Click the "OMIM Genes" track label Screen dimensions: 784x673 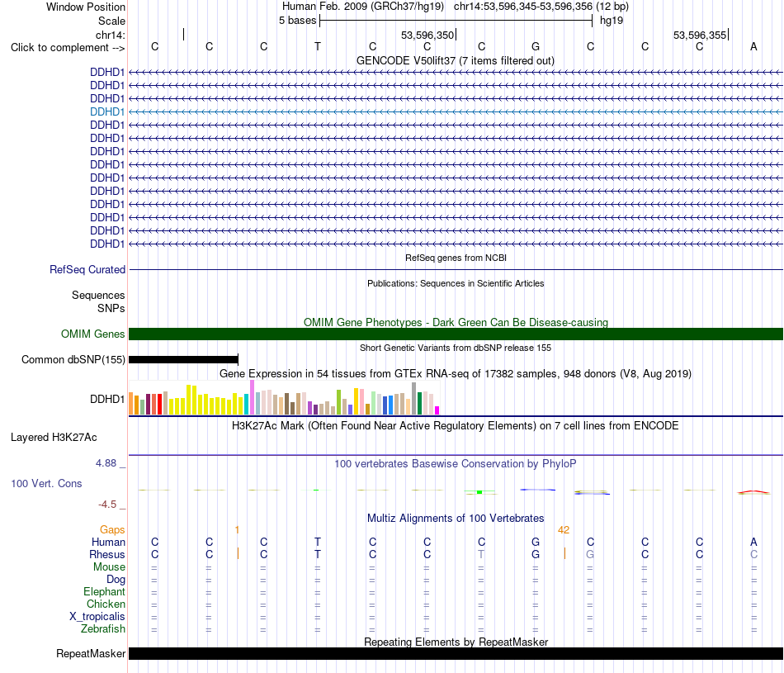[92, 334]
